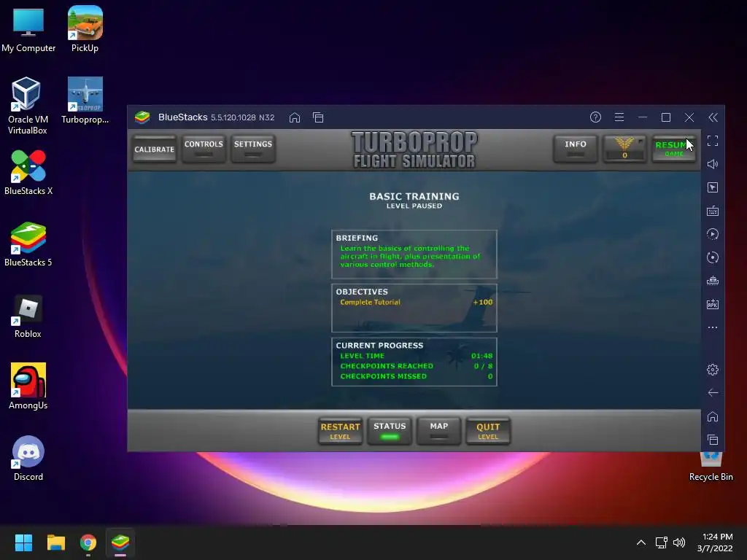Open Roblox desktop shortcut
Screen dimensions: 747x560
[x=28, y=316]
